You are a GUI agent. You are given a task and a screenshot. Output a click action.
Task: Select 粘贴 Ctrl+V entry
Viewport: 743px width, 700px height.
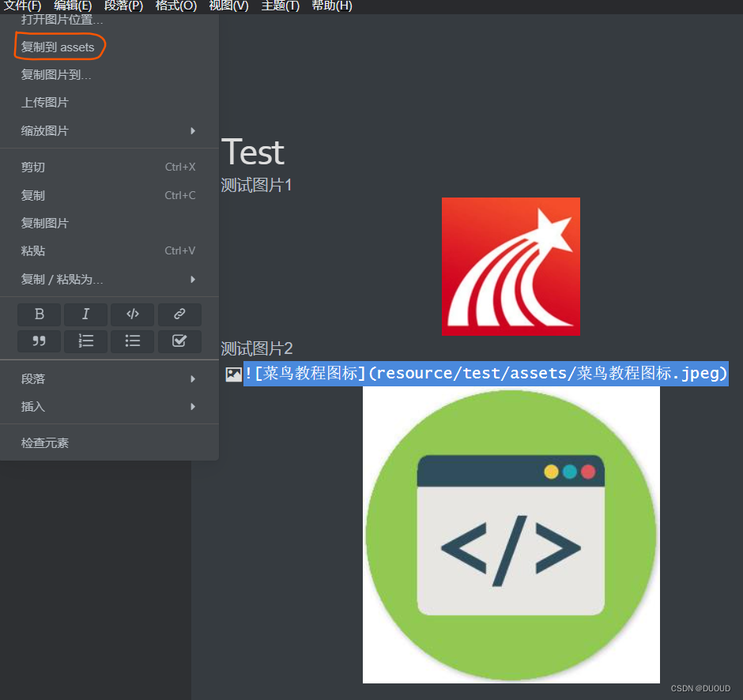(109, 250)
